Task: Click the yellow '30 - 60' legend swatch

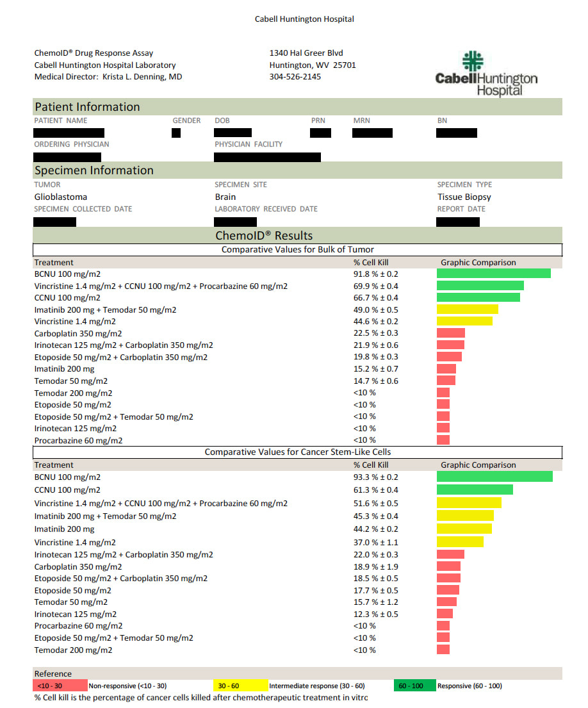Action: click(241, 686)
